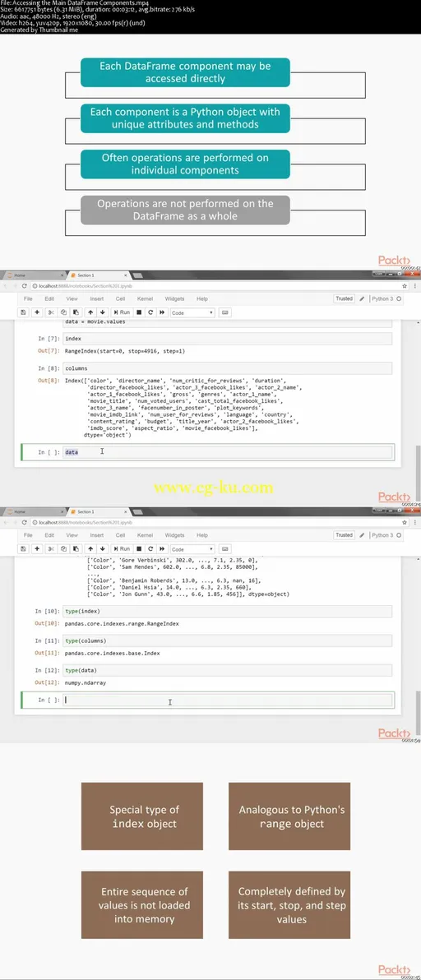Open Code cell-type dropdown in lower notebook

click(192, 548)
